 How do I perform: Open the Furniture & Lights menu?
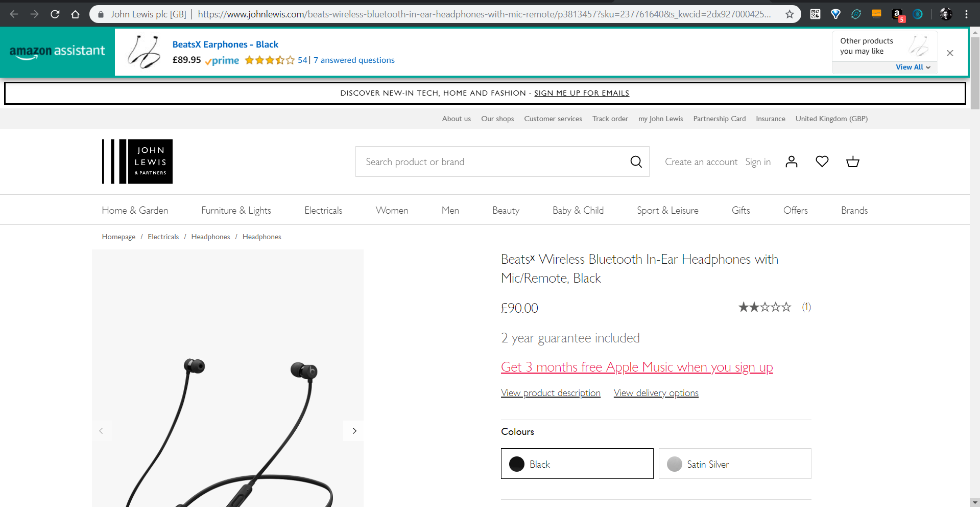[236, 210]
